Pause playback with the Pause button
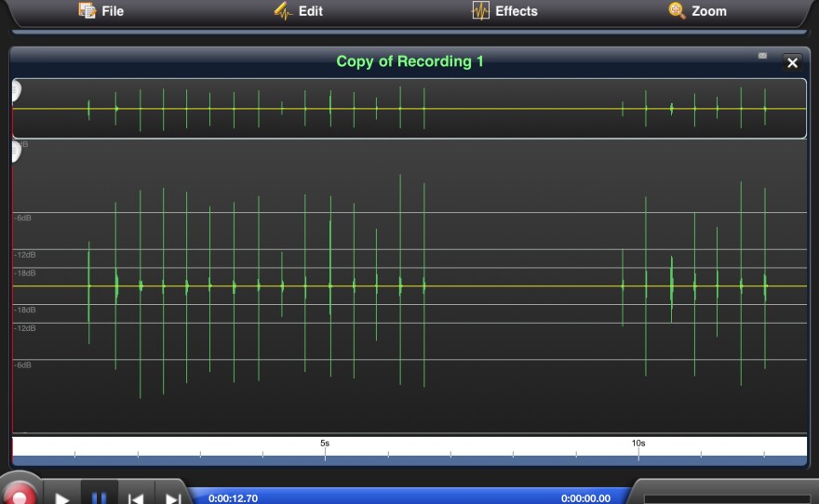The height and width of the screenshot is (504, 819). point(99,497)
